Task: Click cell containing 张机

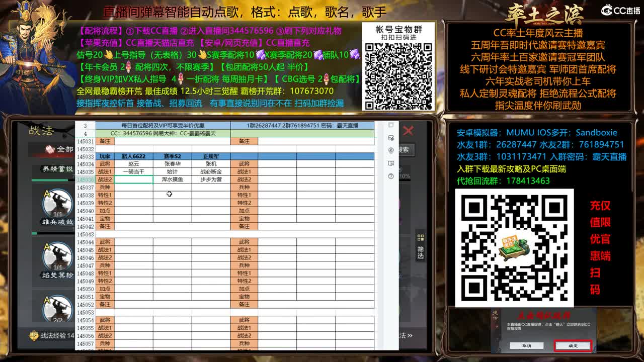Action: click(x=211, y=164)
